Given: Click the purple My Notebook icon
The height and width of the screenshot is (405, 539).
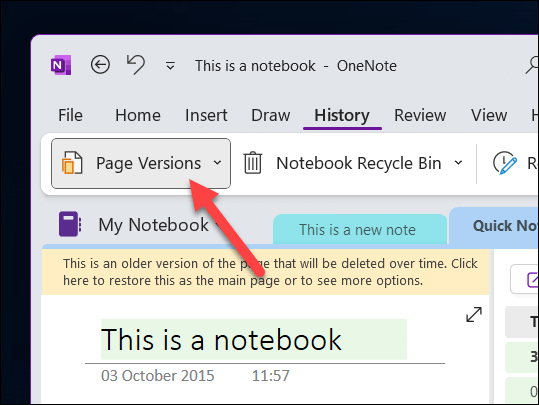Looking at the screenshot, I should [70, 224].
